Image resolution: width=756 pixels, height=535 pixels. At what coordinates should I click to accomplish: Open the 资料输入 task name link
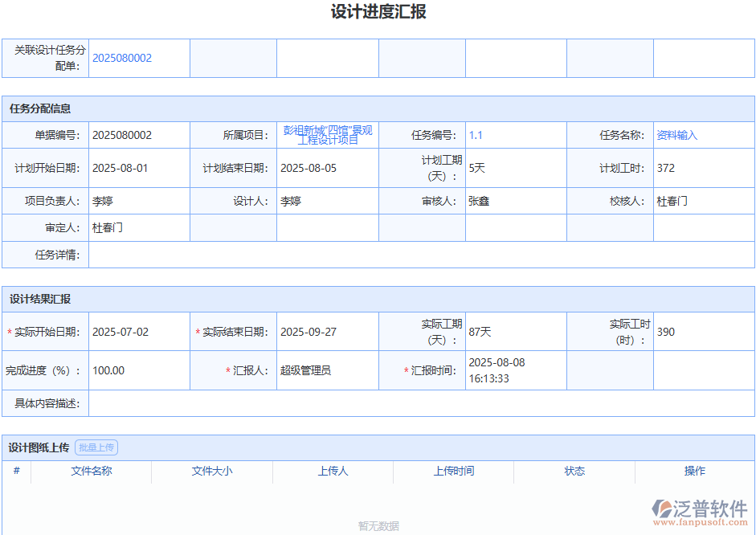676,135
